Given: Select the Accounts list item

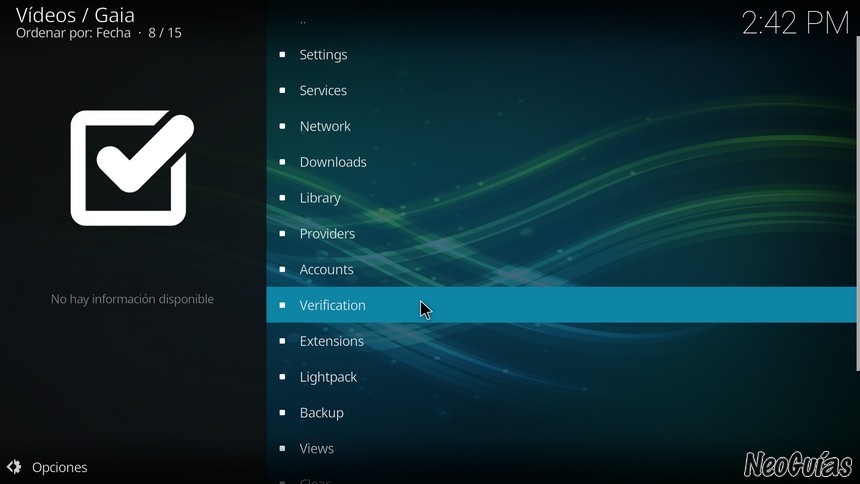Looking at the screenshot, I should [561, 269].
